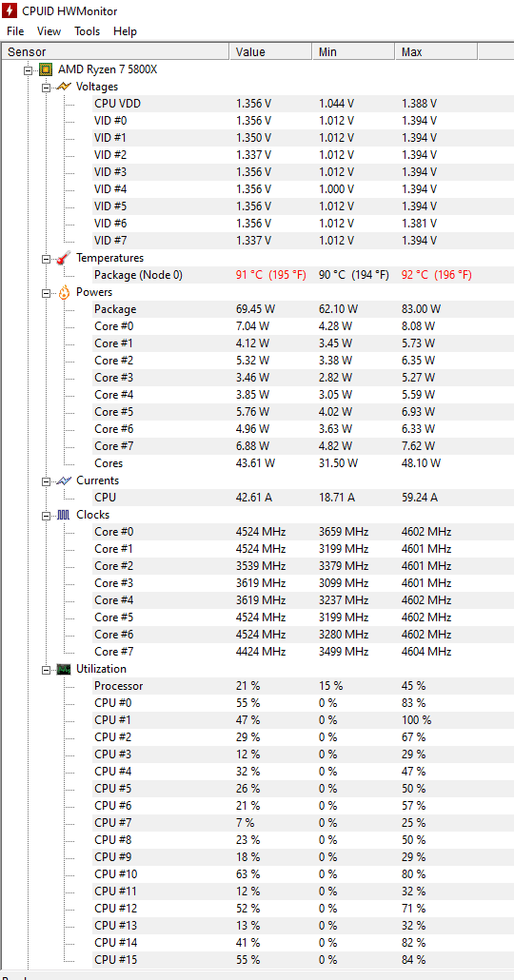The height and width of the screenshot is (980, 514).
Task: Click the AMD Ryzen 7 5800X CPU chip icon
Action: 46,69
